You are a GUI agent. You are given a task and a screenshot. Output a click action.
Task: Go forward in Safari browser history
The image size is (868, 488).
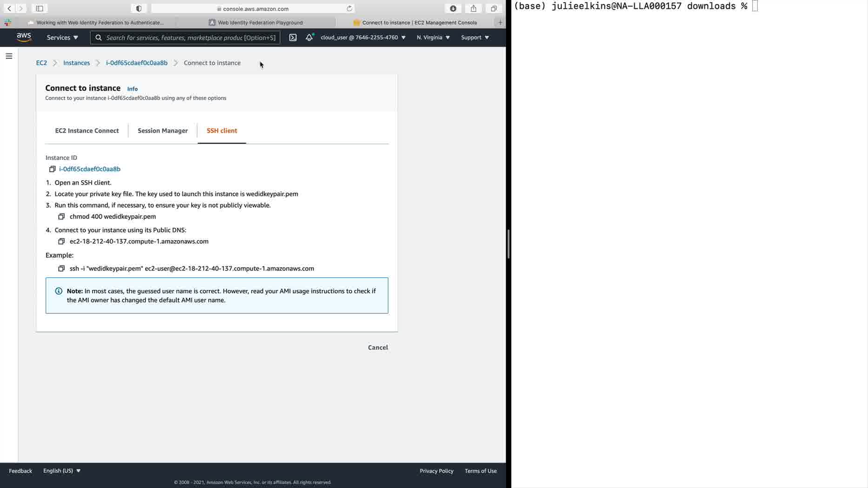point(21,8)
